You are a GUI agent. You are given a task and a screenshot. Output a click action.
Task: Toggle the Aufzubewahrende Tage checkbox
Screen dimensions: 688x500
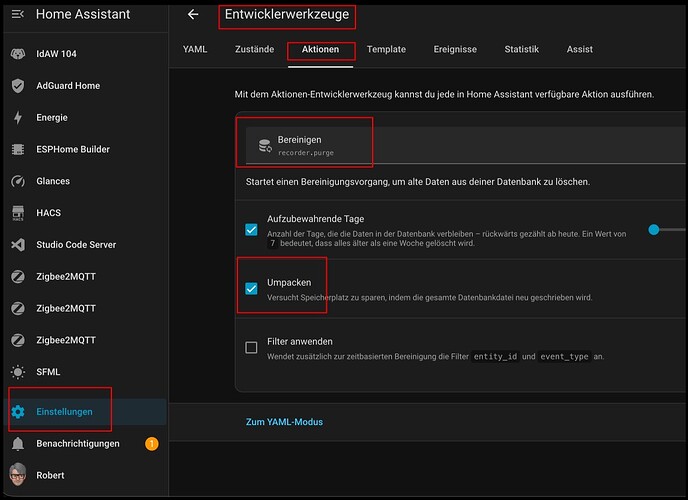(x=251, y=230)
